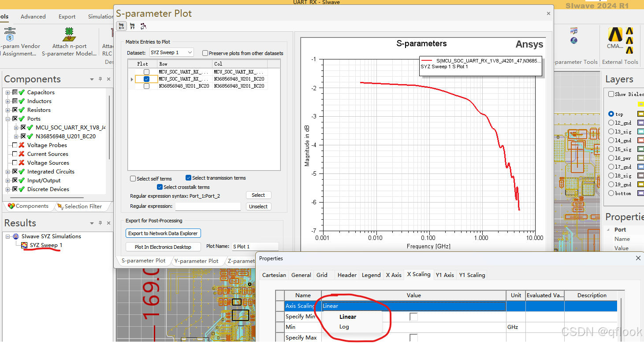Select l3_sig layer radio button

click(x=611, y=132)
